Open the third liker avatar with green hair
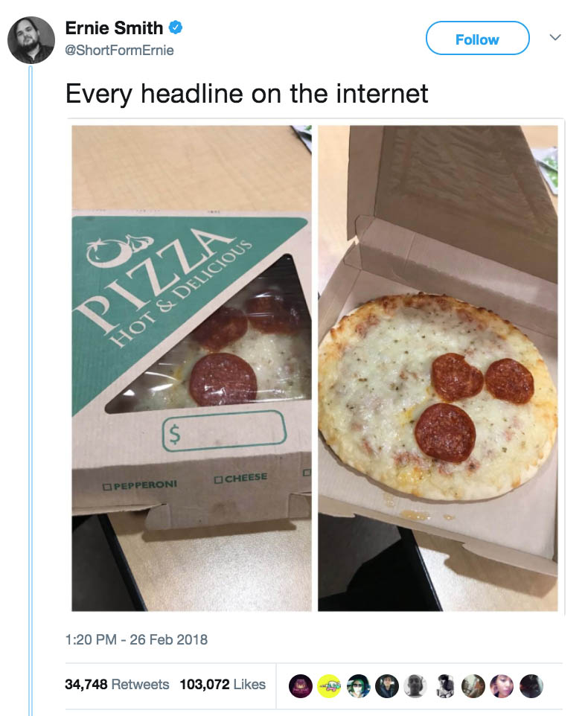 click(x=358, y=686)
